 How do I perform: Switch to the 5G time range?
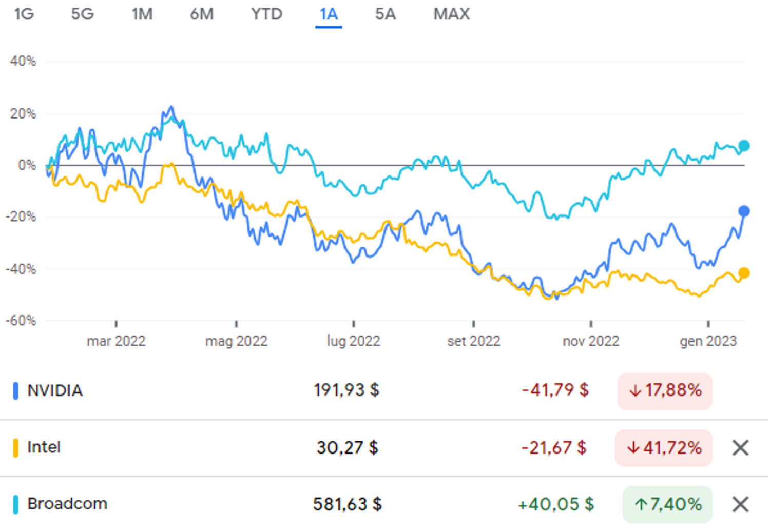82,14
